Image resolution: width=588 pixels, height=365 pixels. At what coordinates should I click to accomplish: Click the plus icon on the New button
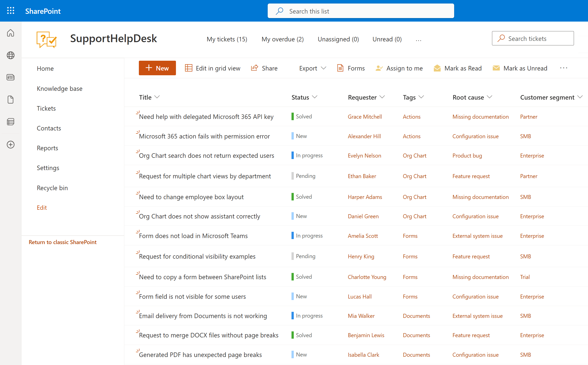[149, 68]
